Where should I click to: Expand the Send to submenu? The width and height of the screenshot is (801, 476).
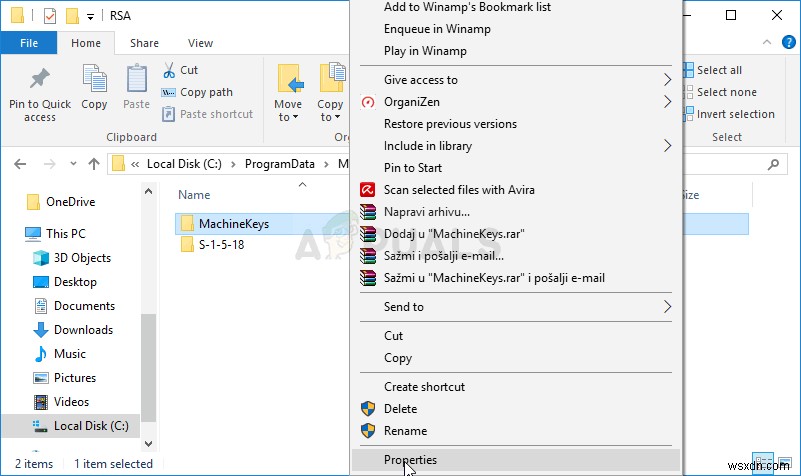pyautogui.click(x=667, y=306)
